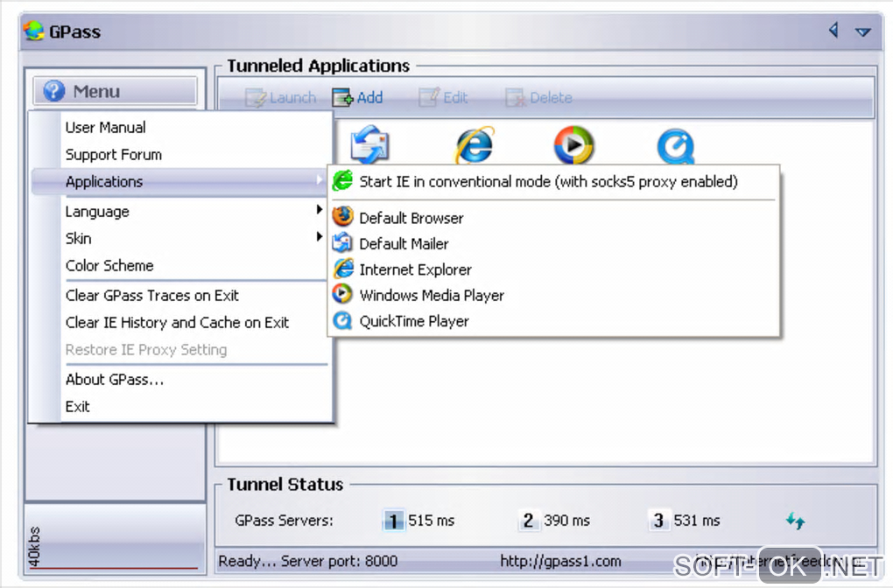
Task: Click the 515 ms latency value
Action: click(431, 521)
